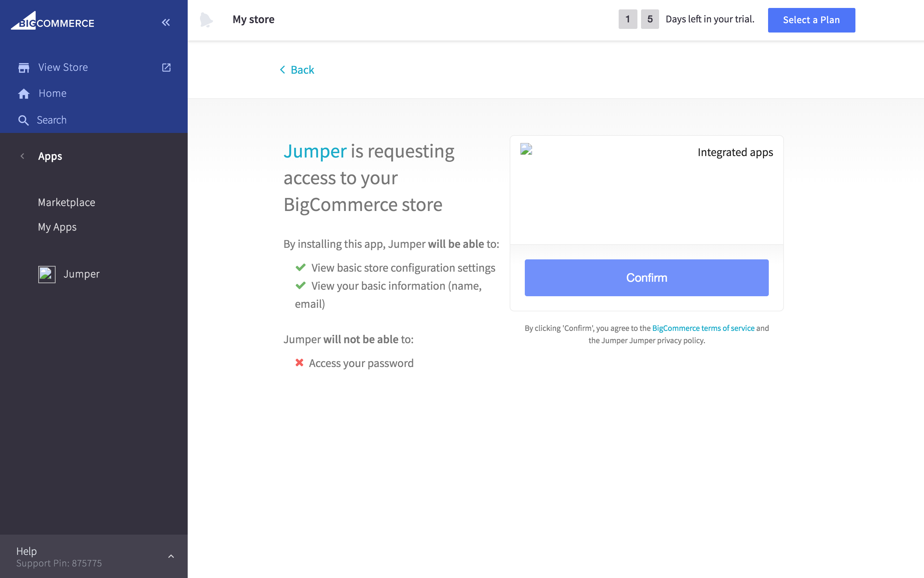Click green checkmark beside basic information

pyautogui.click(x=301, y=285)
